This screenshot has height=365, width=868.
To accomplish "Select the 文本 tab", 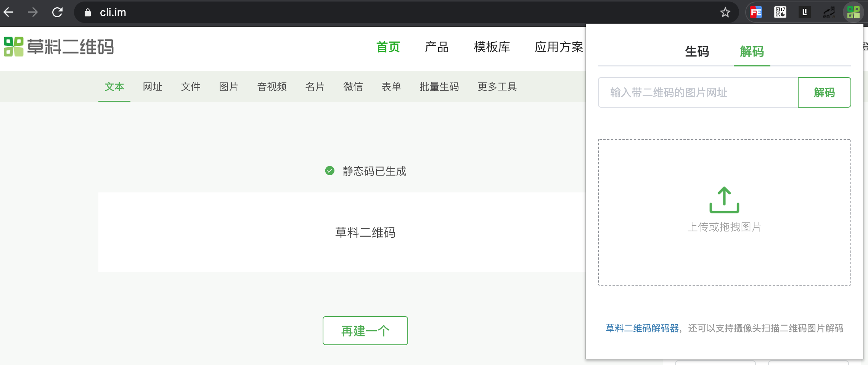I will click(x=114, y=87).
